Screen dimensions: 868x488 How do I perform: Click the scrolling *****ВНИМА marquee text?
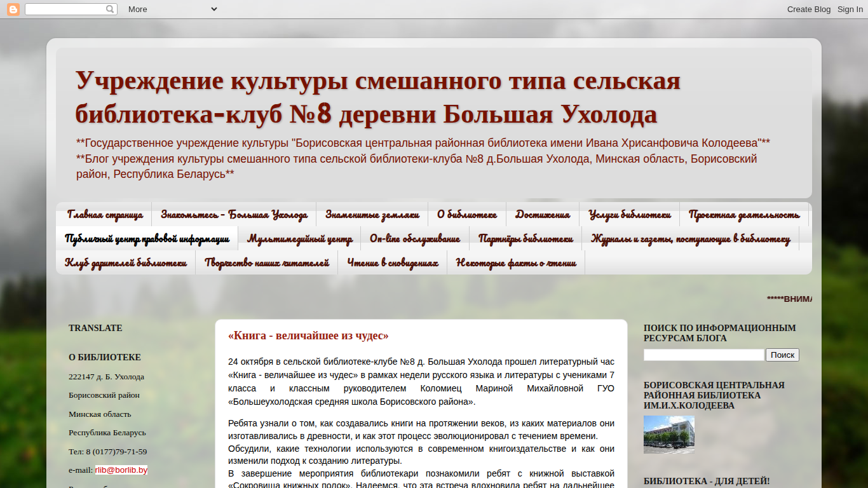point(789,299)
